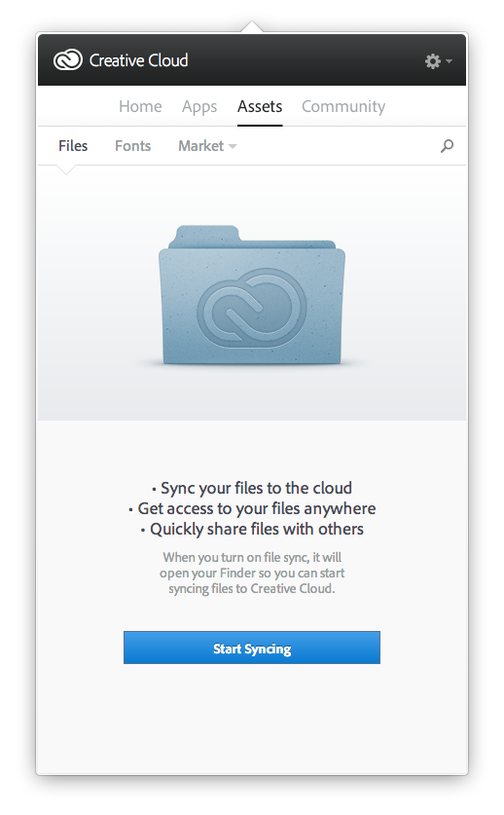
Task: Open the Market menu label
Action: 201,146
